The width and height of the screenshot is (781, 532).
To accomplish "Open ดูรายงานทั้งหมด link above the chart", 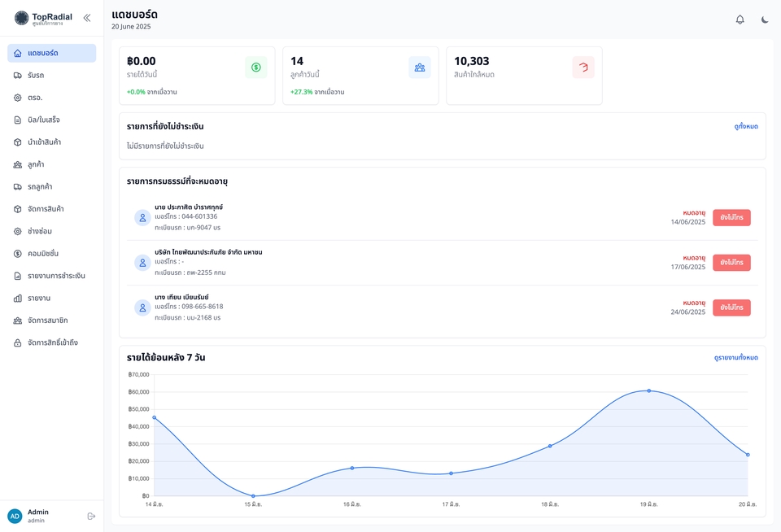I will coord(735,358).
